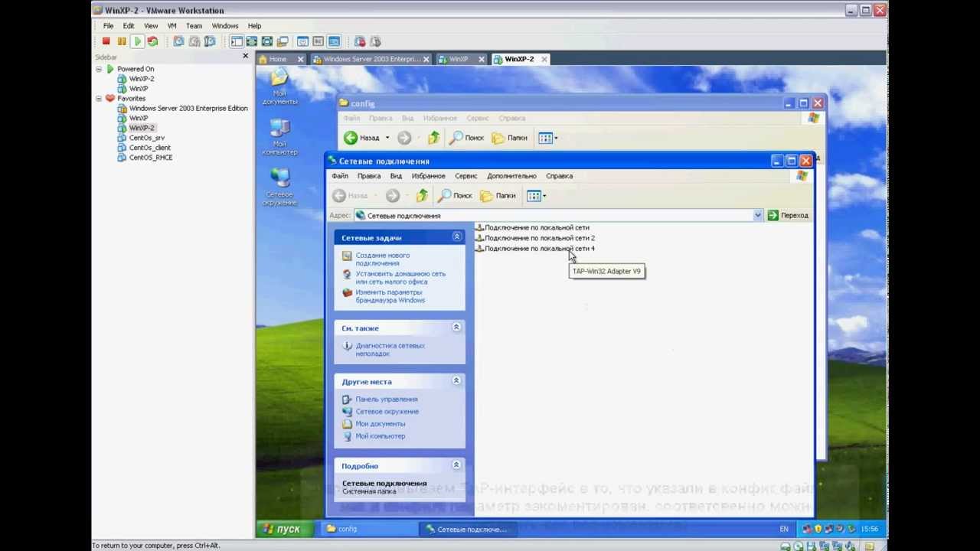This screenshot has height=551, width=980.
Task: Click the Capture Movie record icon
Action: coord(360,41)
